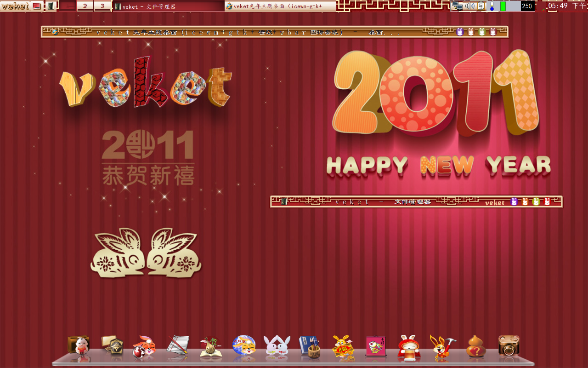This screenshot has width=588, height=368.
Task: Click the 'veket - 文件管理器' window title text
Action: 383,202
